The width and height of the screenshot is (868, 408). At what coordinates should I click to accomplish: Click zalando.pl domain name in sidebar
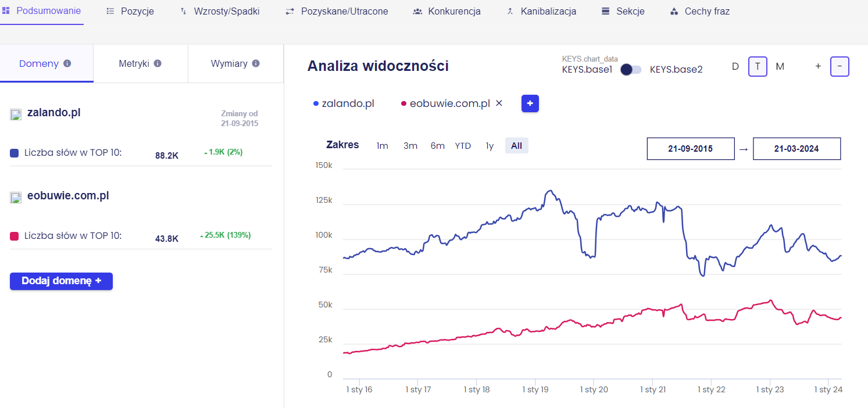pyautogui.click(x=53, y=113)
